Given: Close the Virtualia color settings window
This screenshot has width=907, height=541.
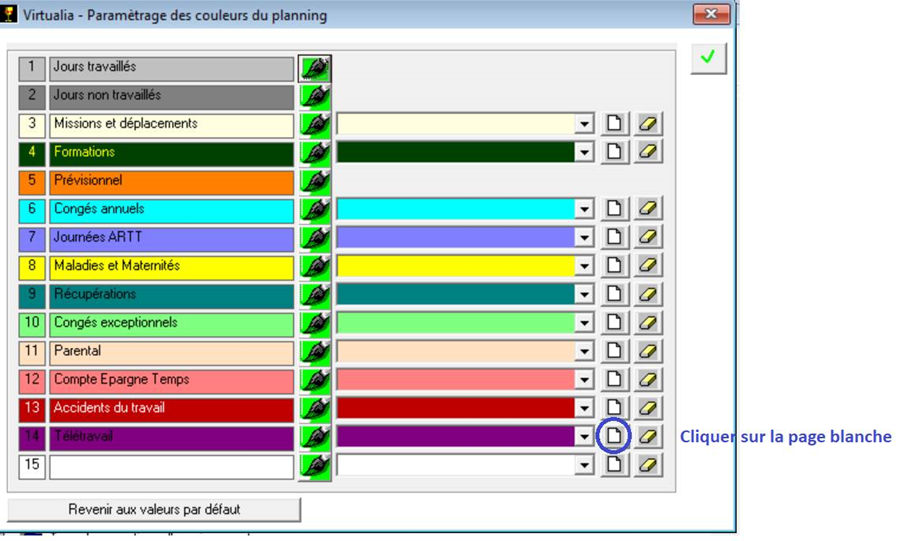Looking at the screenshot, I should tap(711, 14).
